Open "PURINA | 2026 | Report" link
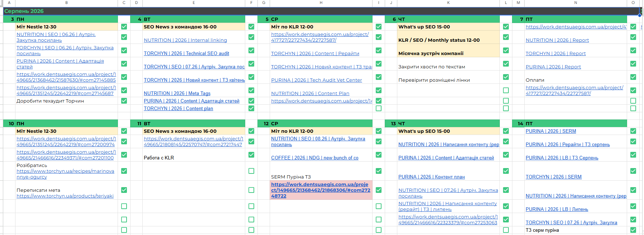Image resolution: width=644 pixels, height=235 pixels. point(553,67)
